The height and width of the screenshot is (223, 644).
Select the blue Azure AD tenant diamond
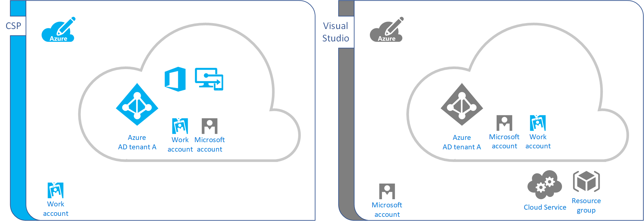pos(137,105)
